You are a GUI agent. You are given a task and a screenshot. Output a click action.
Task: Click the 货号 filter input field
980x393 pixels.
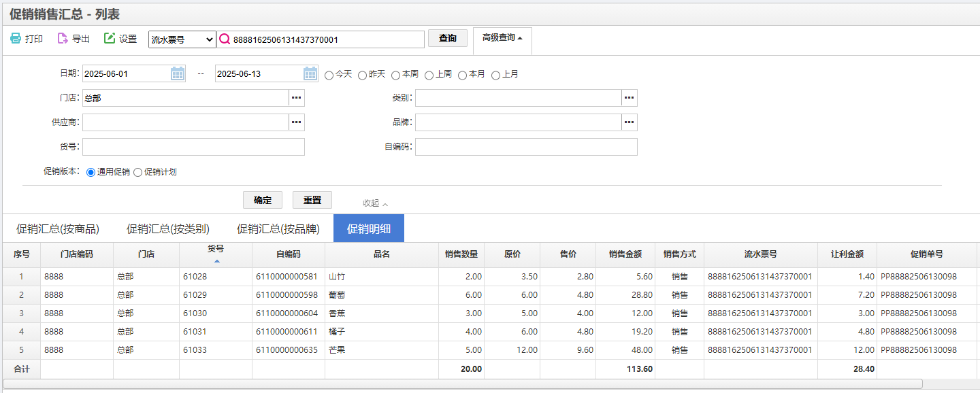pyautogui.click(x=193, y=147)
